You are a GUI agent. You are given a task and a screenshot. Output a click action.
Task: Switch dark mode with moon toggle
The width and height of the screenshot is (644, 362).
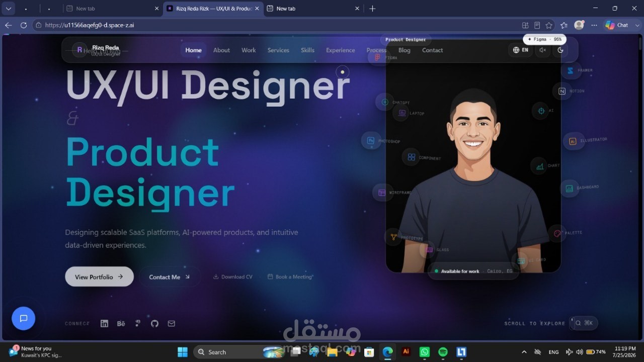(560, 50)
